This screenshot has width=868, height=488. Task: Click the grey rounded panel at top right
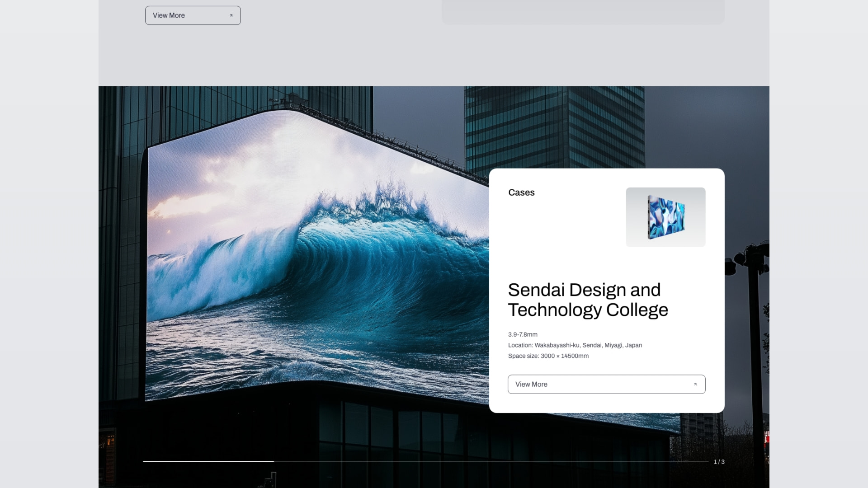(x=582, y=11)
